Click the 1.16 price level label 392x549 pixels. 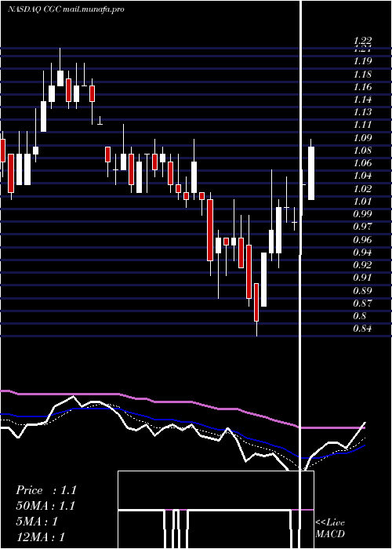[x=362, y=87]
